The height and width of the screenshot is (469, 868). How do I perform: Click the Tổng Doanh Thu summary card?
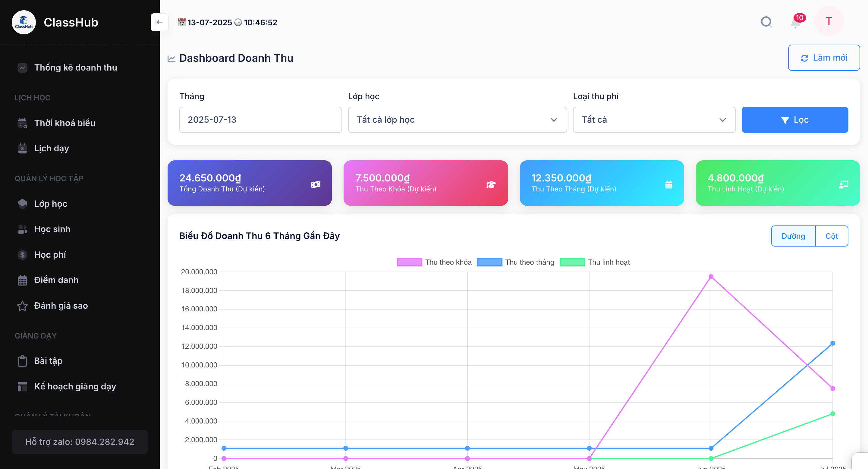249,183
